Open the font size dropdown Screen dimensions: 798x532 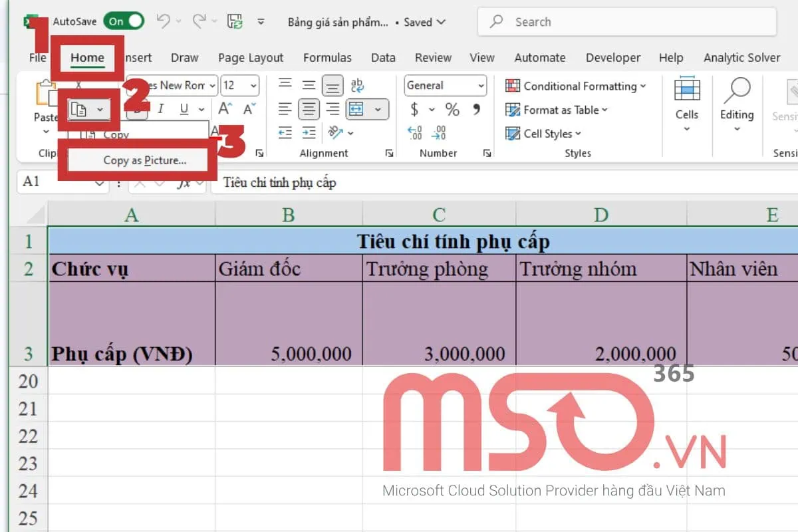pyautogui.click(x=239, y=85)
